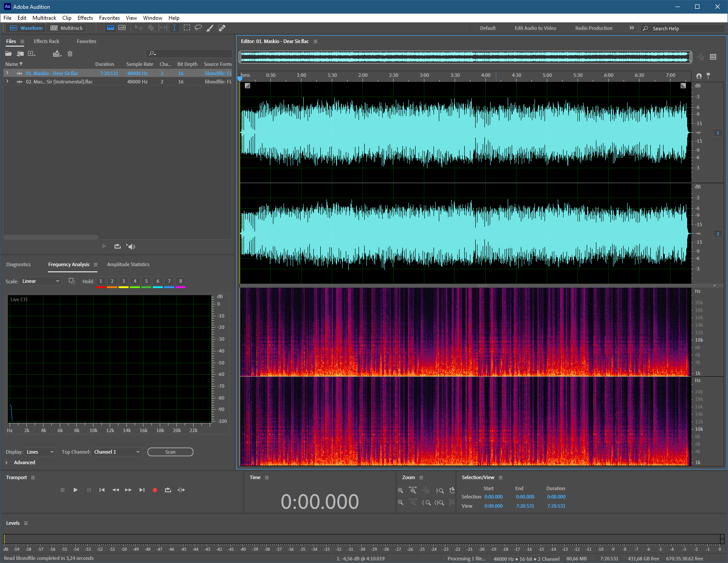Expand the 02. Mas... Sir (Instrumental).flac row

coord(7,82)
